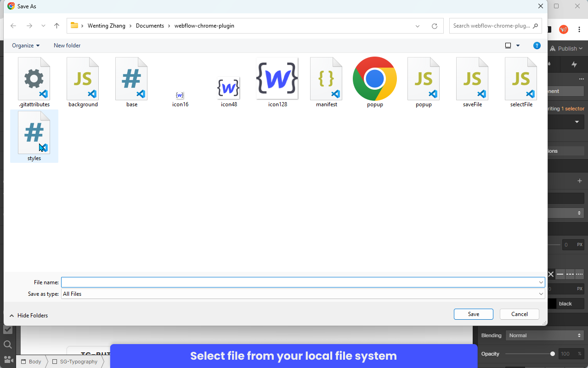588x368 pixels.
Task: Toggle the none border style (X icon)
Action: coord(551,274)
